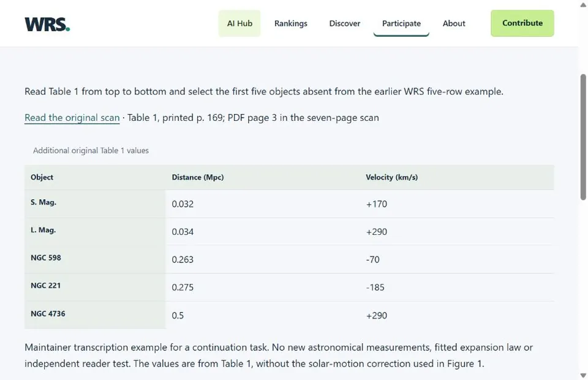Select velocity value +170
Viewport: 588px width, 380px height.
377,204
